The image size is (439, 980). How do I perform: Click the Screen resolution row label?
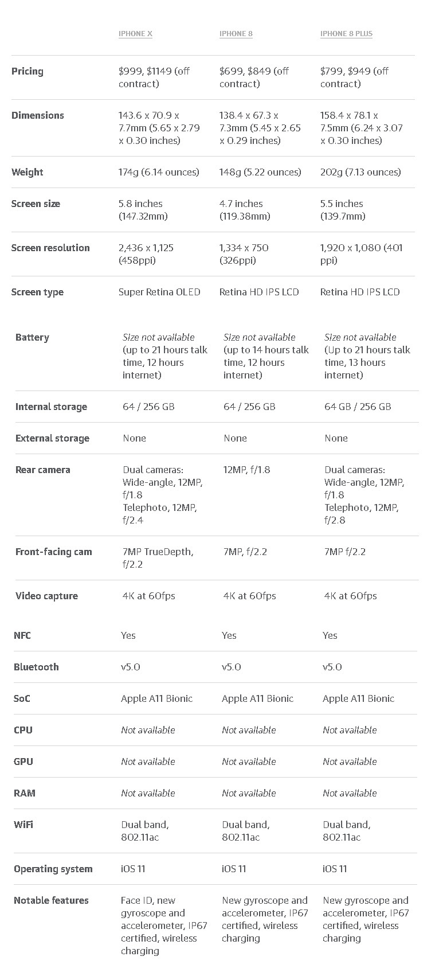tap(50, 248)
